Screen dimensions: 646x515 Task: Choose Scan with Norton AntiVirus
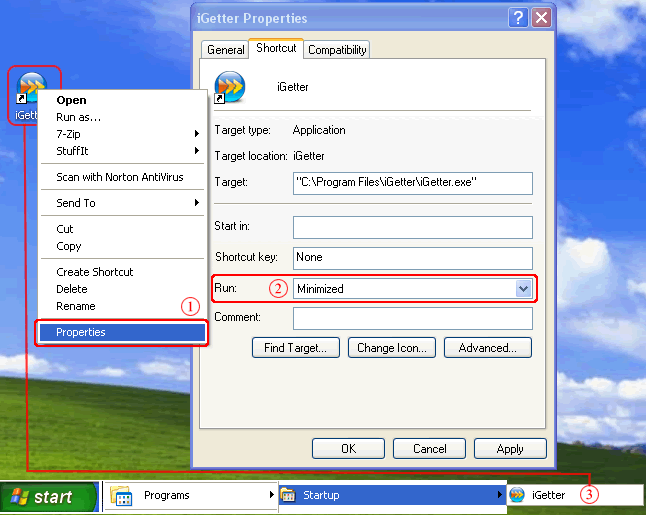120,177
